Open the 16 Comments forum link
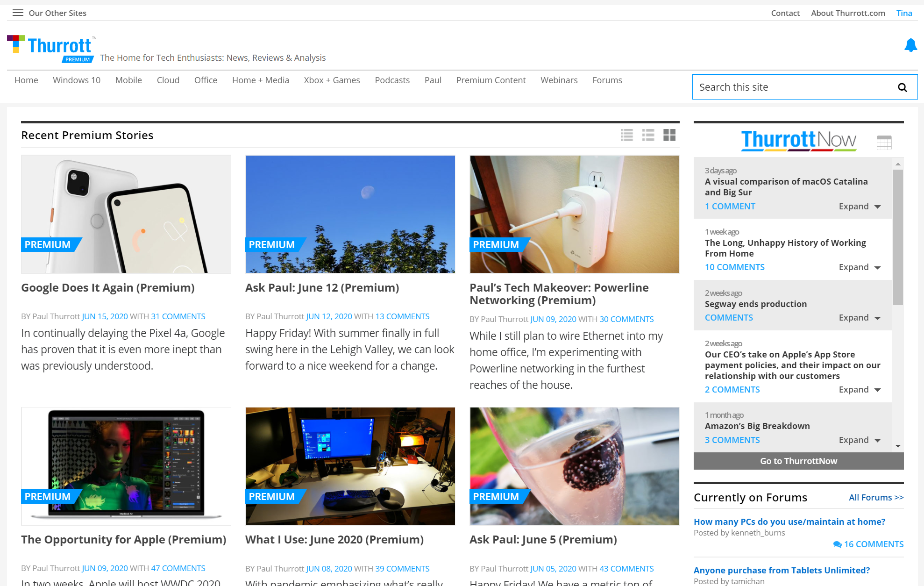924x586 pixels. tap(874, 544)
